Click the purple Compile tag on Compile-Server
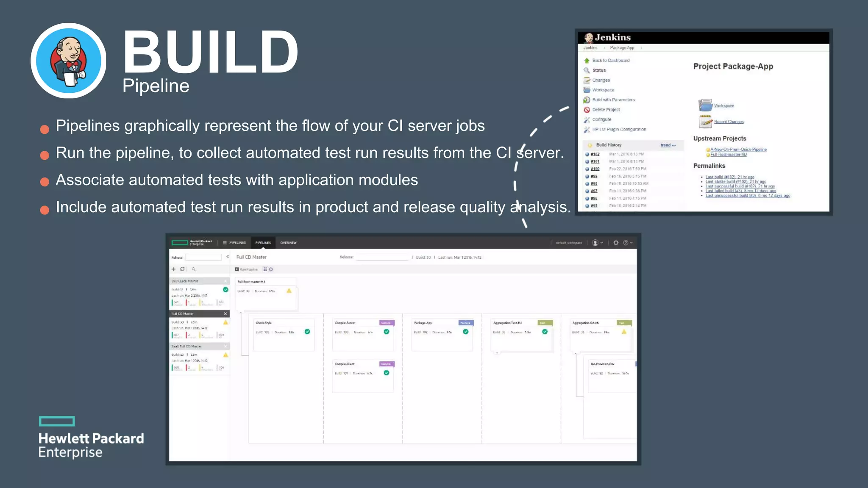Screen dimensions: 868x488 click(387, 323)
